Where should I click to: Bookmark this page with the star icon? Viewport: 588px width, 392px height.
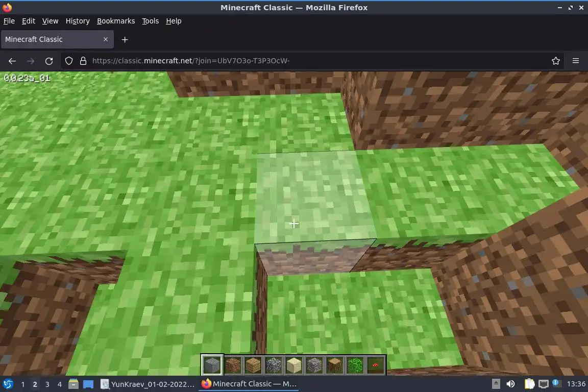556,61
